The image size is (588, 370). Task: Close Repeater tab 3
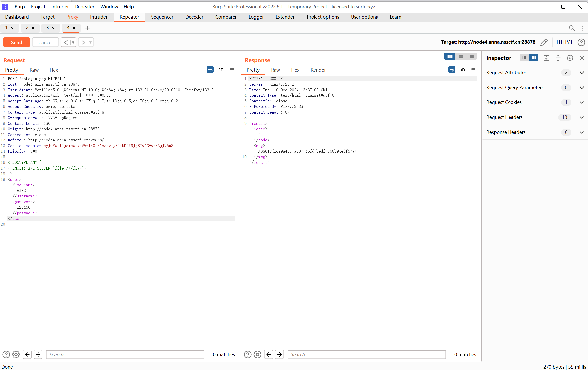pos(53,28)
